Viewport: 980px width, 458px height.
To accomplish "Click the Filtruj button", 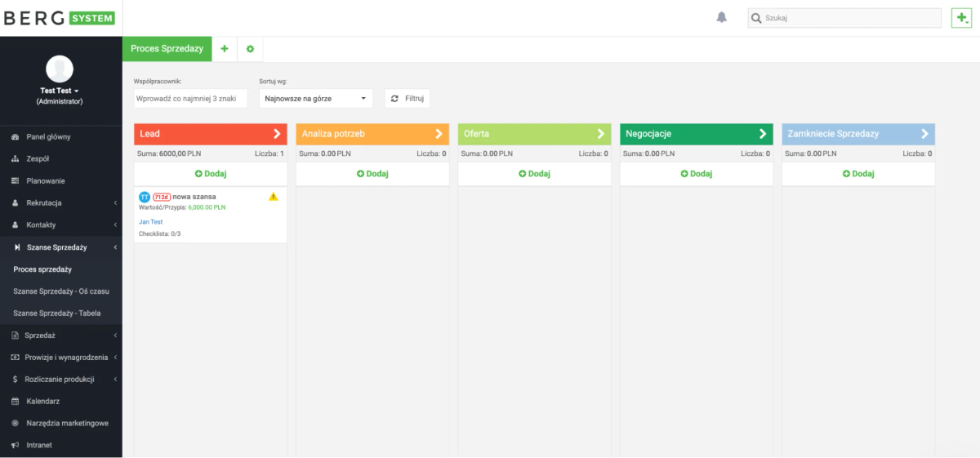I will coord(407,99).
